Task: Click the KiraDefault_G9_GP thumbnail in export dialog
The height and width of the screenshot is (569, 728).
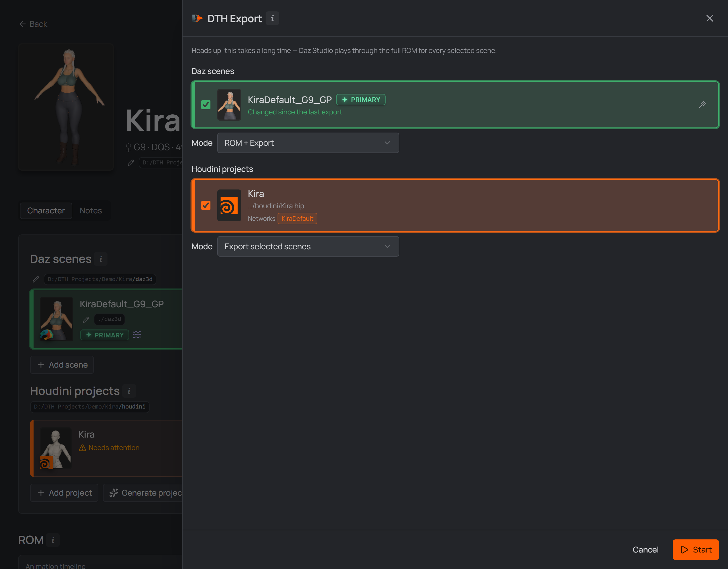Action: click(229, 105)
